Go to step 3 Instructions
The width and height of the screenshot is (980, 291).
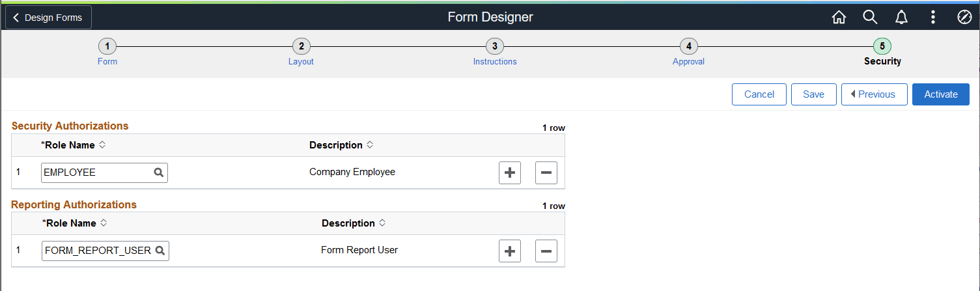click(x=495, y=52)
